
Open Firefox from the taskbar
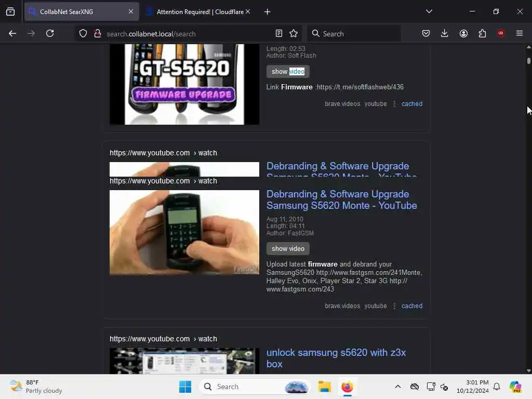(x=347, y=387)
